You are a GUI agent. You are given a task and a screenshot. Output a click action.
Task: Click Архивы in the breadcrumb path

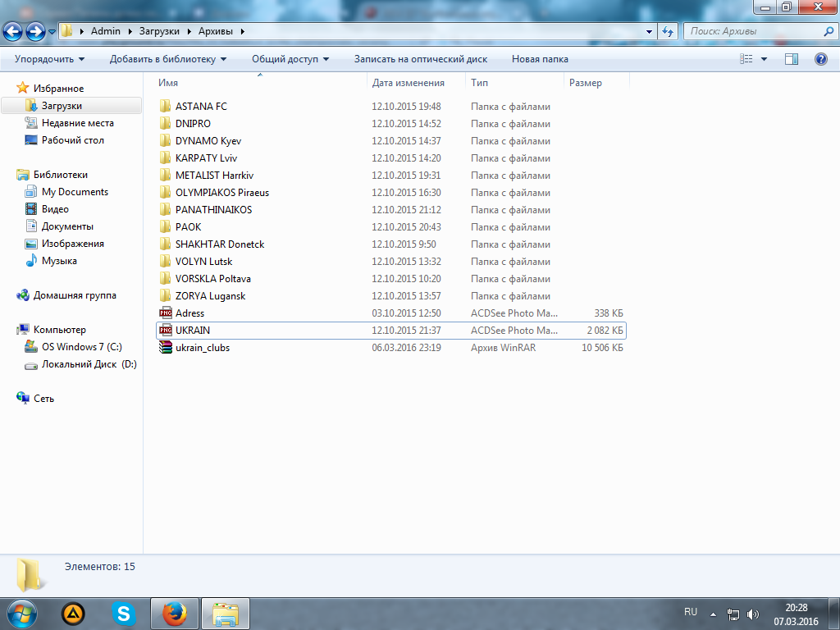(216, 31)
